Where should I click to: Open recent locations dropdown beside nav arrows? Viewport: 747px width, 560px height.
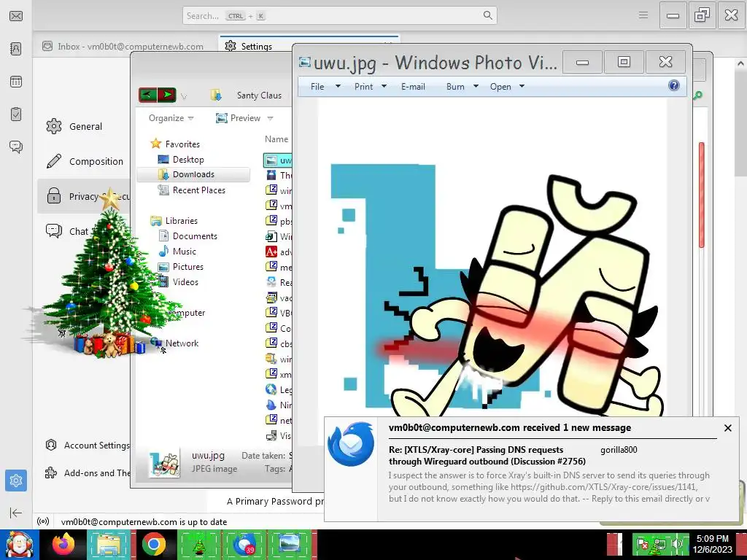[x=184, y=96]
